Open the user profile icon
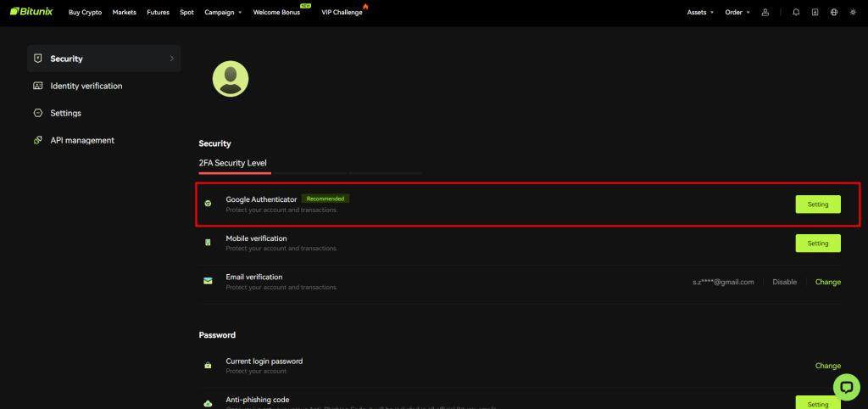This screenshot has height=409, width=868. (x=765, y=13)
